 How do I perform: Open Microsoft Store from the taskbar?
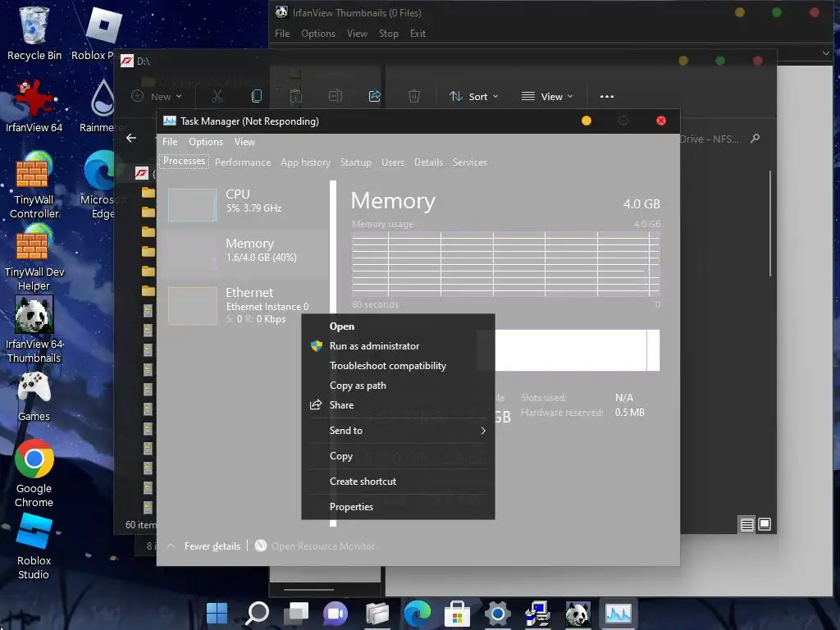tap(457, 614)
